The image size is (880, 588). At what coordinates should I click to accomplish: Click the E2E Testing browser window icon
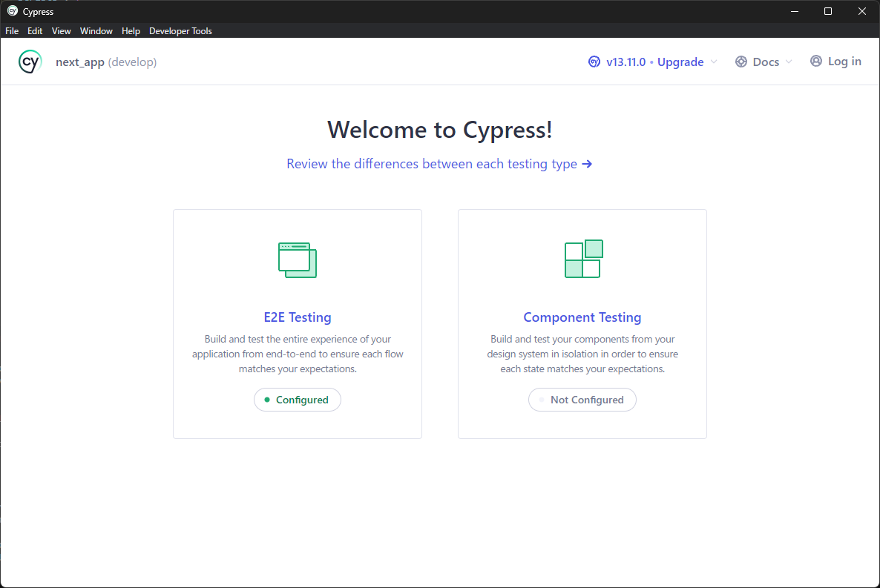pos(298,260)
